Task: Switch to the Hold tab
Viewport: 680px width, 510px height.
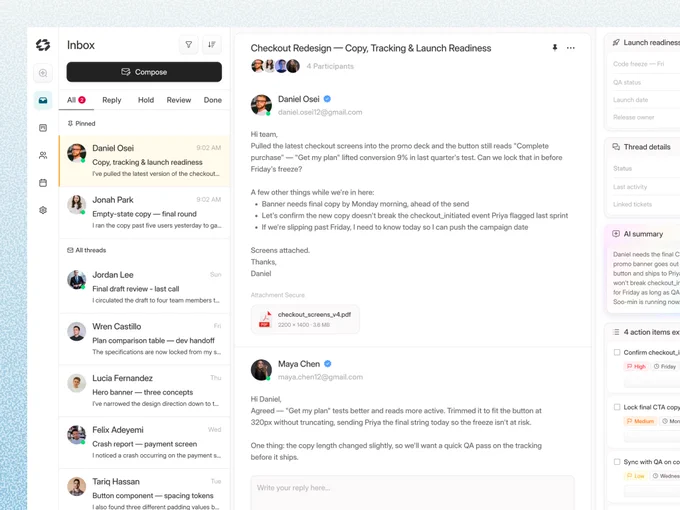Action: 146,100
